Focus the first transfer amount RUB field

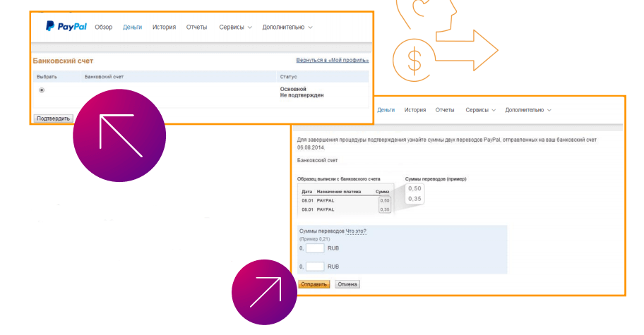point(315,248)
